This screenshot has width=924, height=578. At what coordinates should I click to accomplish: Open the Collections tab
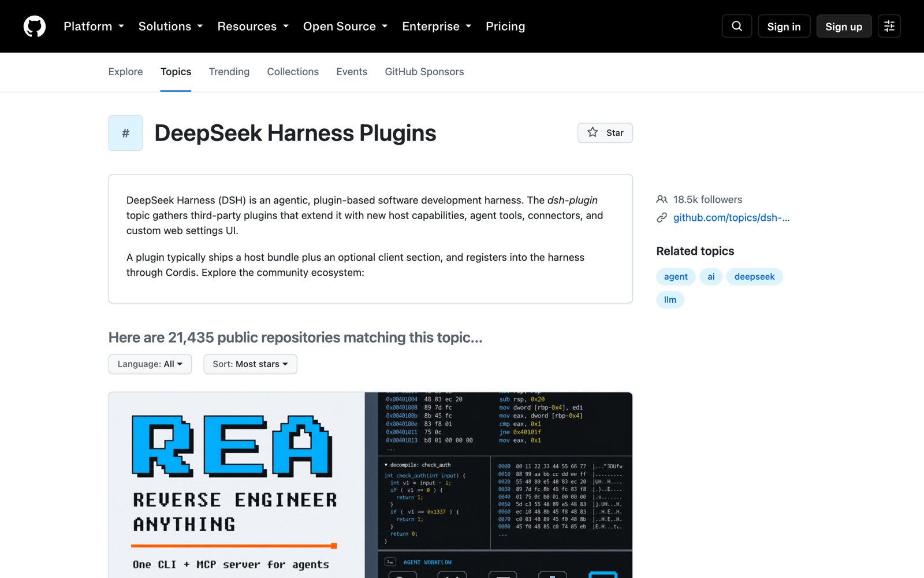click(x=293, y=72)
